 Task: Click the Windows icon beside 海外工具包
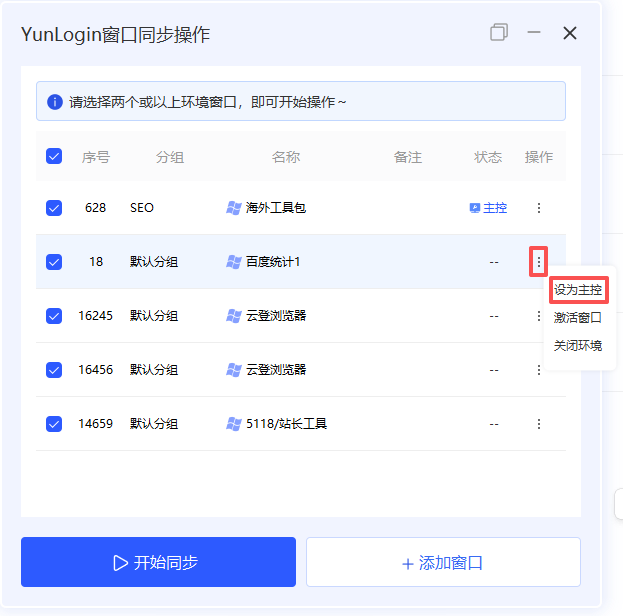coord(234,208)
